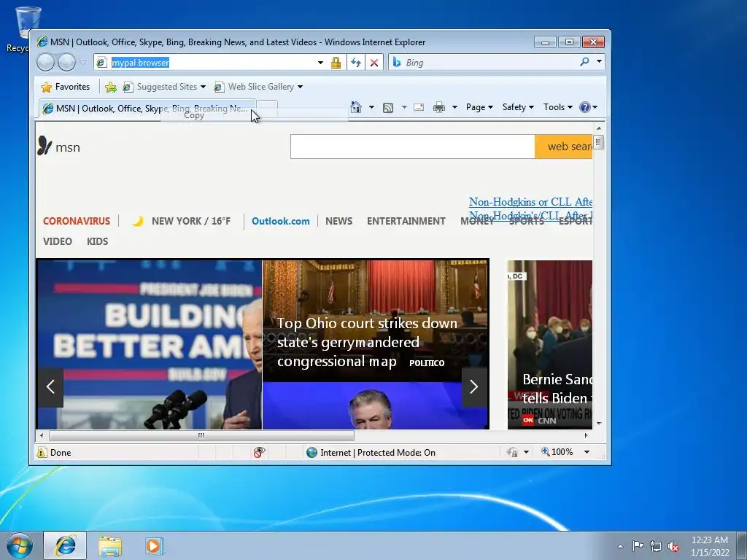
Task: Open Windows Explorer from the taskbar
Action: [110, 545]
